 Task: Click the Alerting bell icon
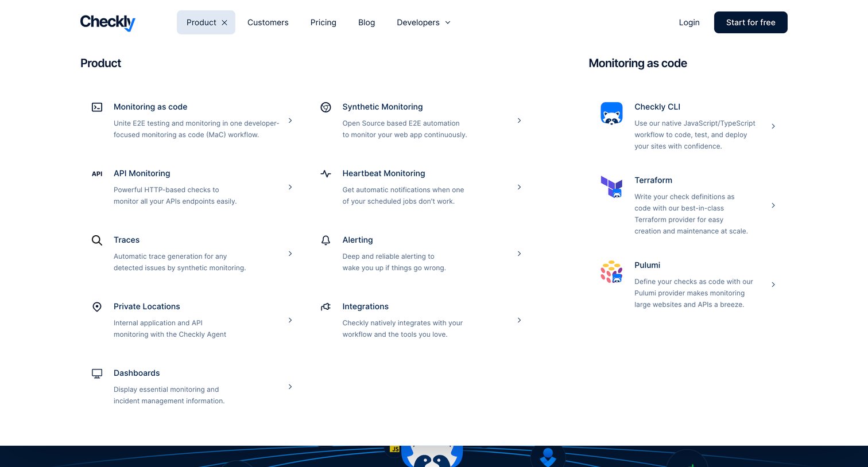(x=325, y=240)
